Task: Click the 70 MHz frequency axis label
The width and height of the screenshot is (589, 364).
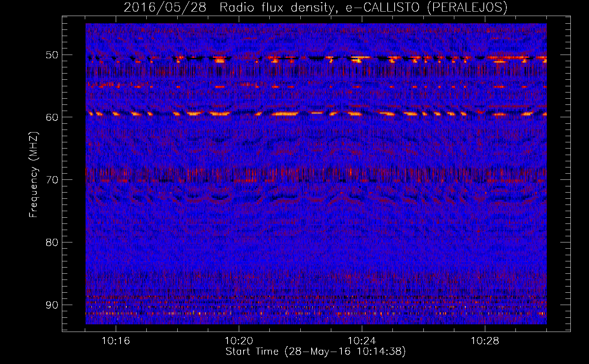Action: point(52,180)
